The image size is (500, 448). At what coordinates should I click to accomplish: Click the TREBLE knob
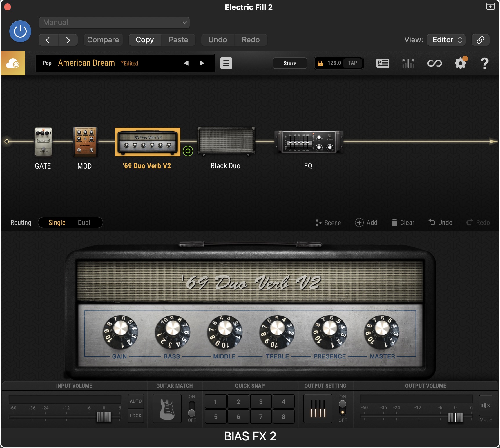pyautogui.click(x=277, y=332)
